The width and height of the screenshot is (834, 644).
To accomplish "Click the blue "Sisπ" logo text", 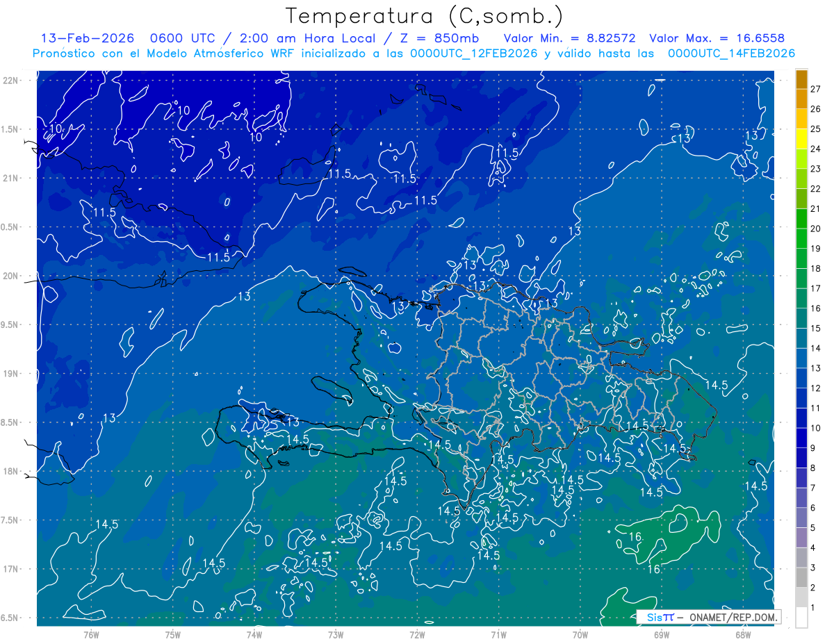I will (660, 617).
